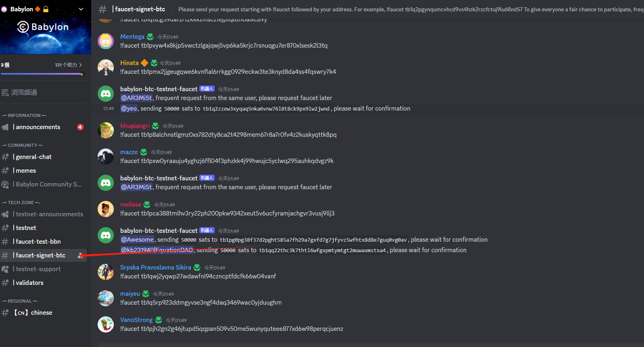644x347 pixels.
Task: Collapse the COMMUNITY category
Action: tap(23, 145)
